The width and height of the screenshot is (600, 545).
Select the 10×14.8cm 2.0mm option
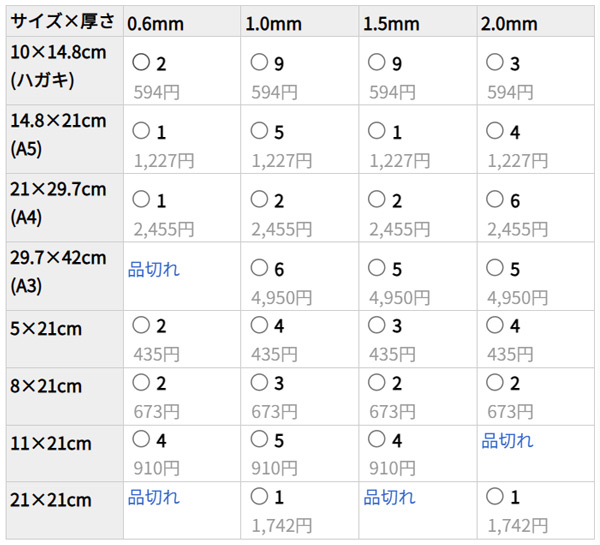coord(493,63)
